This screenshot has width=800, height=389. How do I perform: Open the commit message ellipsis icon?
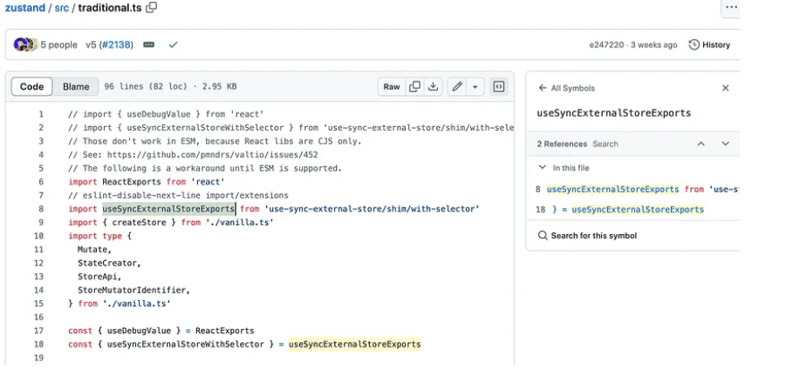tap(149, 45)
